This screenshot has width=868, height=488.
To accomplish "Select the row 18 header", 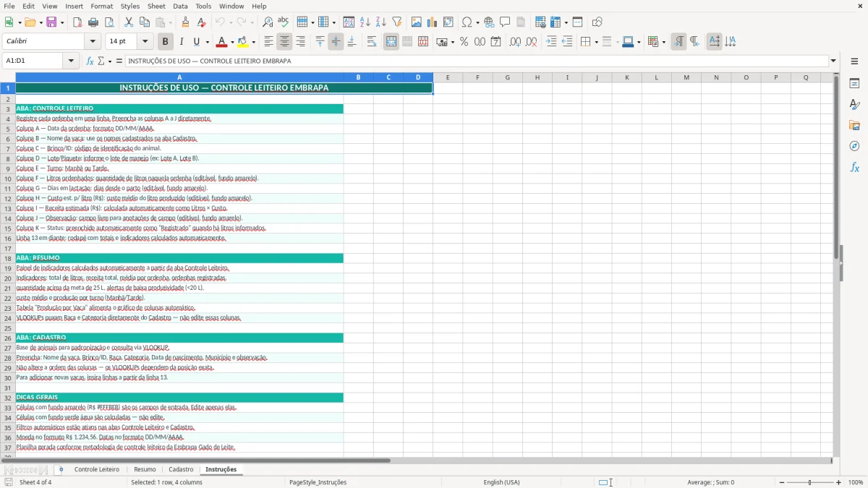I will pyautogui.click(x=8, y=258).
